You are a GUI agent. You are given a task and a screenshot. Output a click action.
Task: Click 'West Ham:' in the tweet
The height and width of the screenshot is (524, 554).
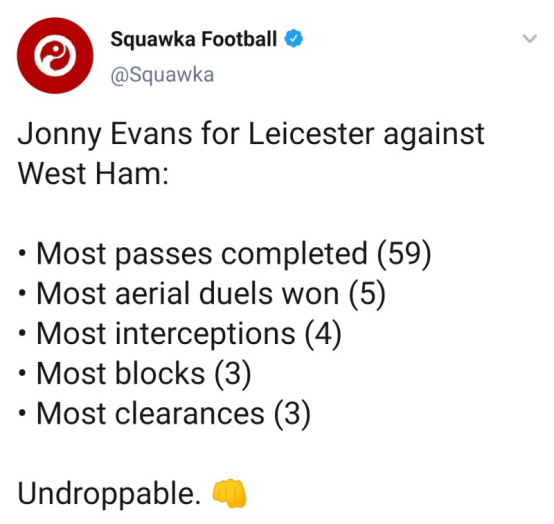pos(93,173)
